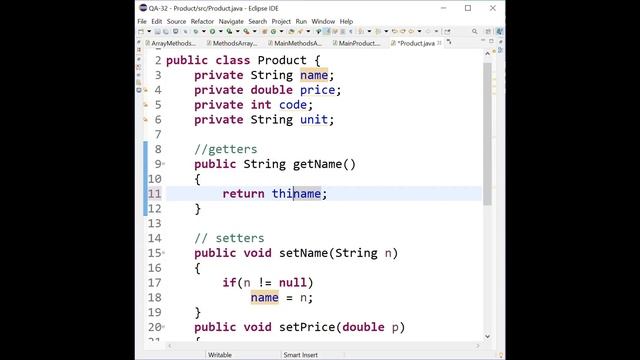640x360 pixels.
Task: Click the Pin Editor toolbar icon
Action: [447, 31]
